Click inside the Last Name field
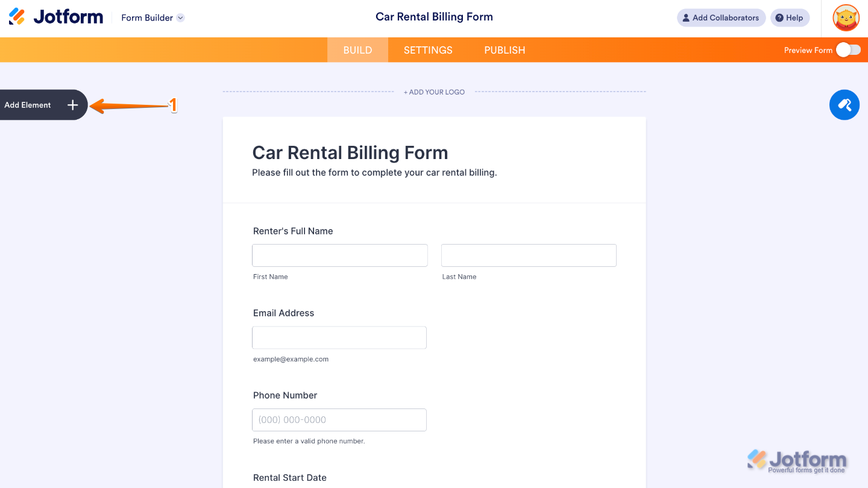This screenshot has width=868, height=488. click(x=529, y=255)
